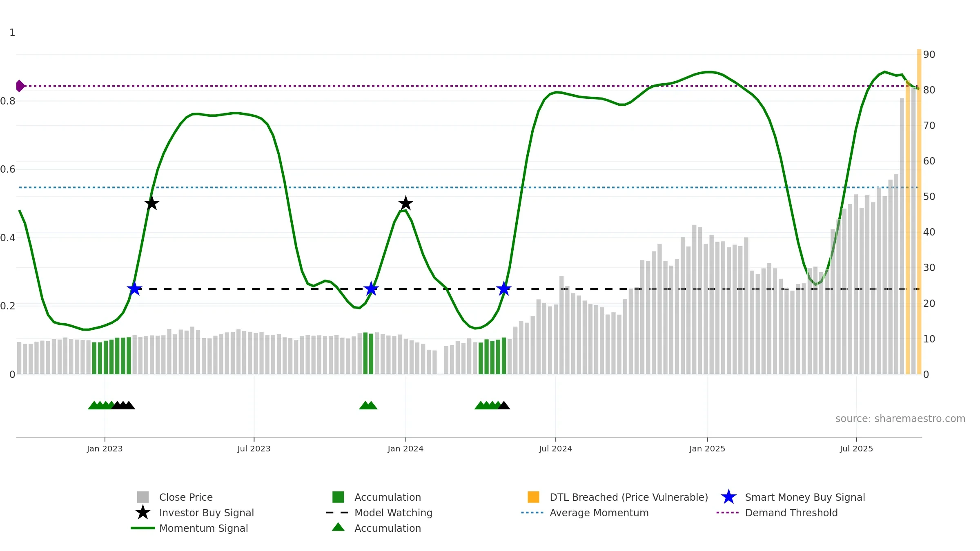980x551 pixels.
Task: Click the purple diamond Demand Threshold marker
Action: tap(20, 86)
